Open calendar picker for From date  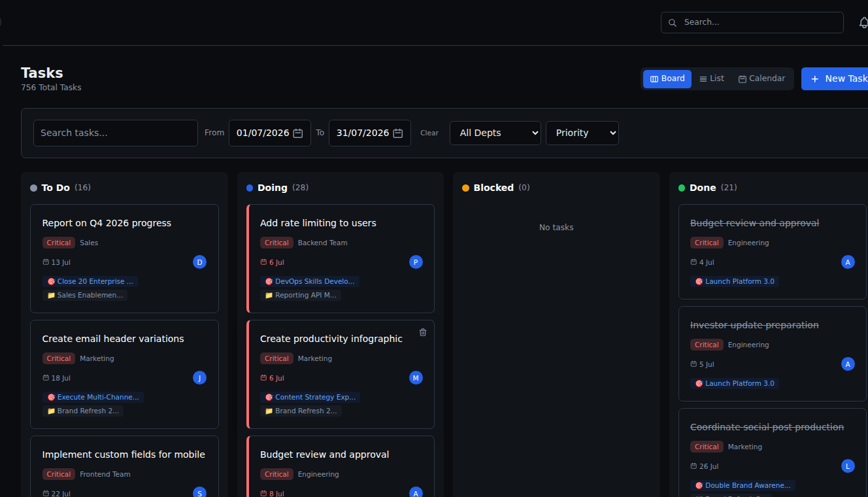point(298,133)
